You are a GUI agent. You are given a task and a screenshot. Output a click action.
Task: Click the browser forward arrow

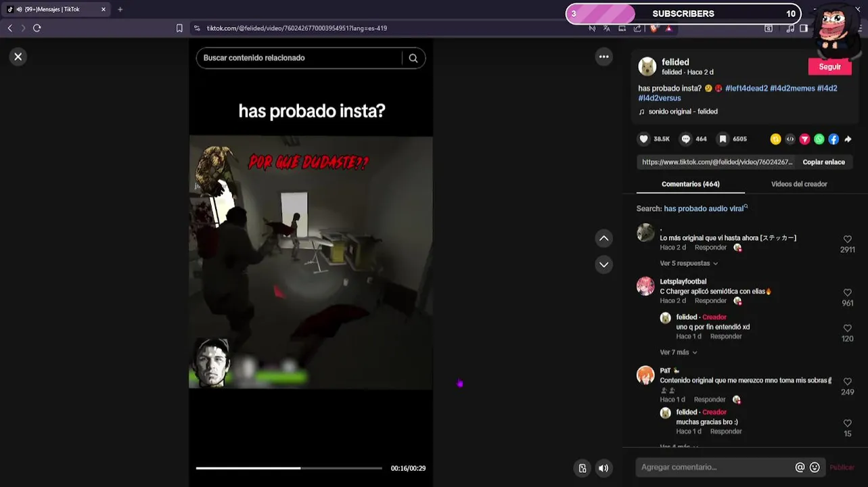click(23, 28)
